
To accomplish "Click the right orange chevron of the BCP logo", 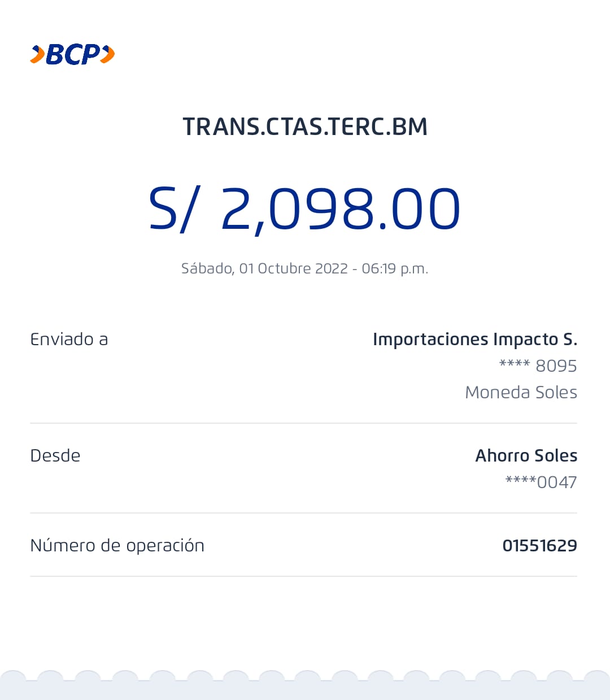I will coord(108,54).
